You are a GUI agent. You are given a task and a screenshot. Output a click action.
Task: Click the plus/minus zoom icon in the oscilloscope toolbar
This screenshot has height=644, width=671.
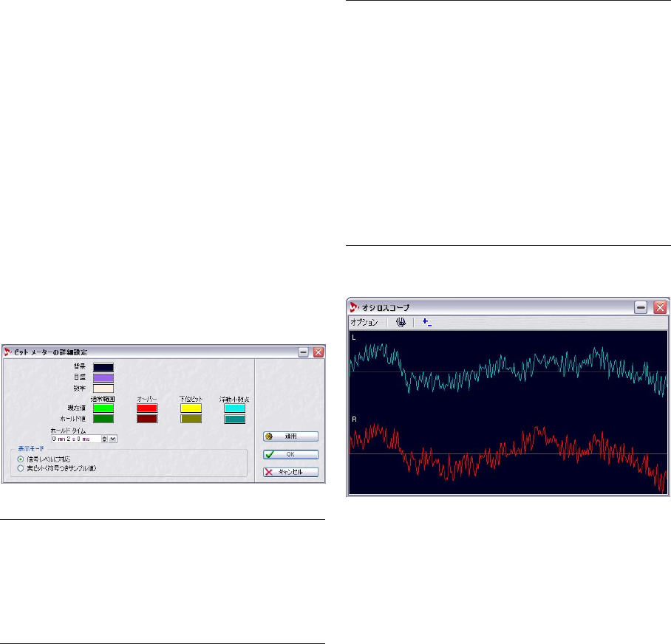click(x=426, y=323)
